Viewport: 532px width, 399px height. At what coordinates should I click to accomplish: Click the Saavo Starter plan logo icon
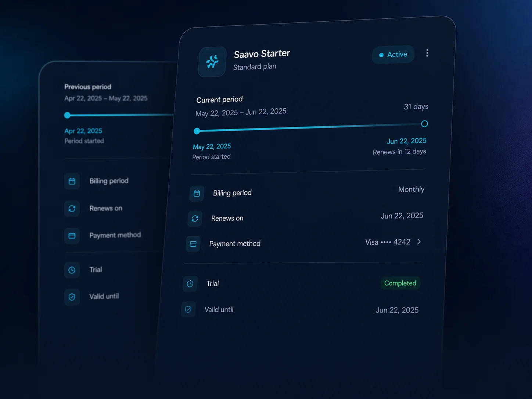pyautogui.click(x=212, y=62)
